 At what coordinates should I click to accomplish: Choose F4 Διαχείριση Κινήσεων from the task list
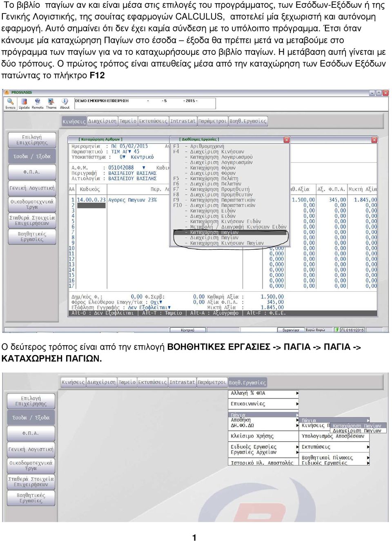coord(209,152)
